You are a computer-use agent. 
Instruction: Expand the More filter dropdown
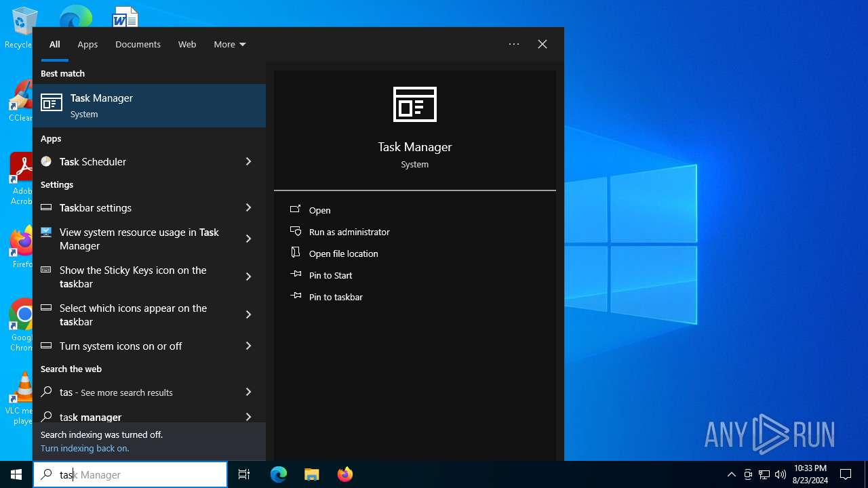229,44
